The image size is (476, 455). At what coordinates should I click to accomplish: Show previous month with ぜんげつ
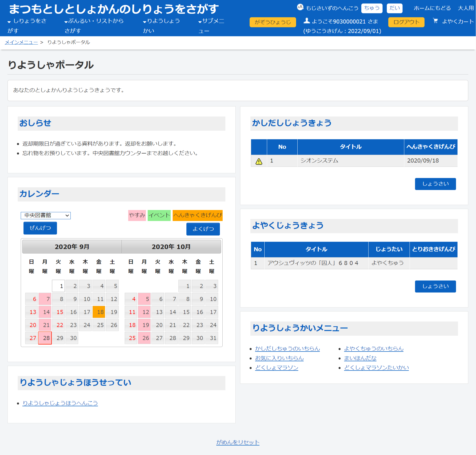pos(40,228)
